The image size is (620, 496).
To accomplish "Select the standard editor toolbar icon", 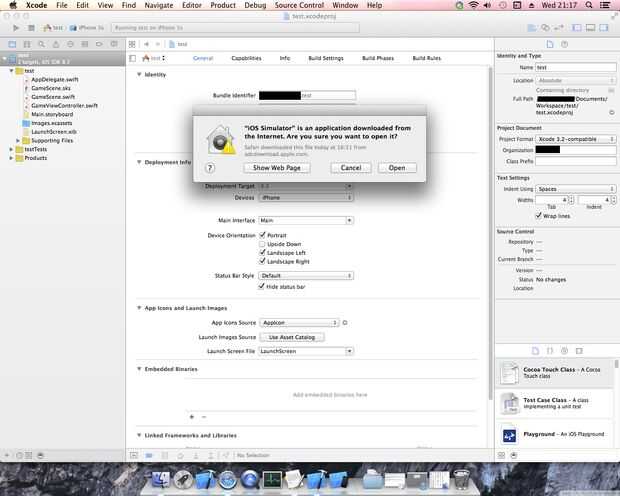I will click(532, 28).
